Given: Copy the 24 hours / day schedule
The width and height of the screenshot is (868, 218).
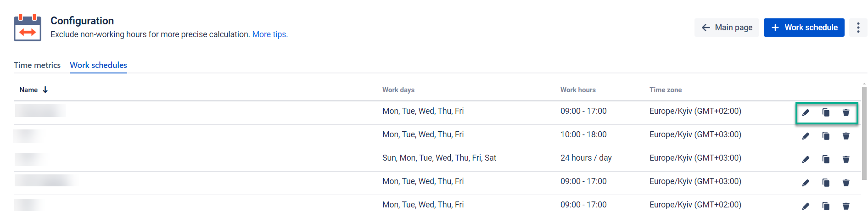Looking at the screenshot, I should tap(826, 159).
